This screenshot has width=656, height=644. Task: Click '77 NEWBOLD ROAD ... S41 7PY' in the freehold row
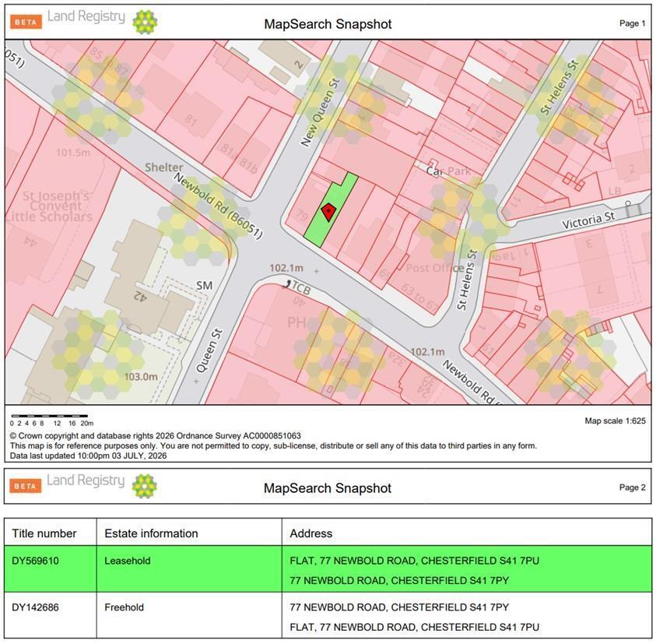click(x=399, y=607)
